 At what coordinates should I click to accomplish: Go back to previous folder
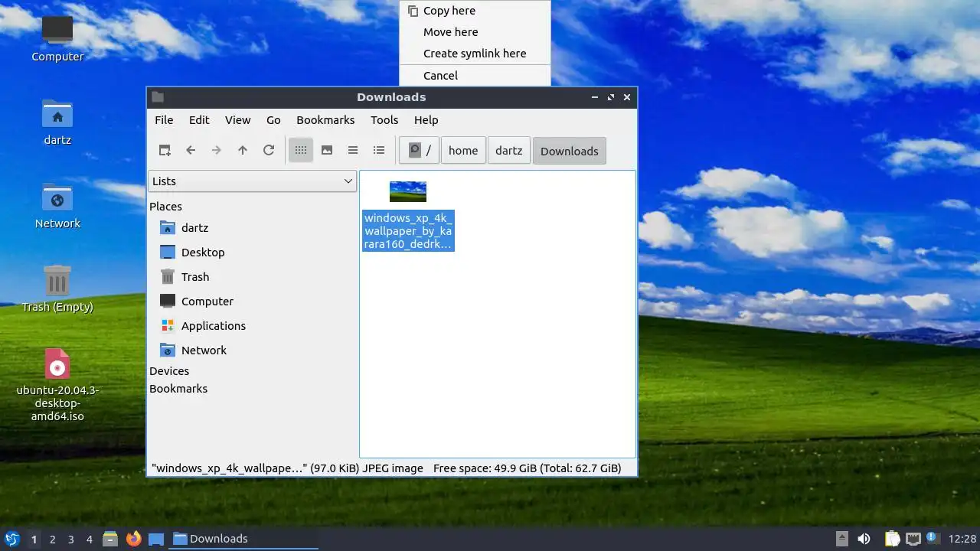pyautogui.click(x=191, y=151)
